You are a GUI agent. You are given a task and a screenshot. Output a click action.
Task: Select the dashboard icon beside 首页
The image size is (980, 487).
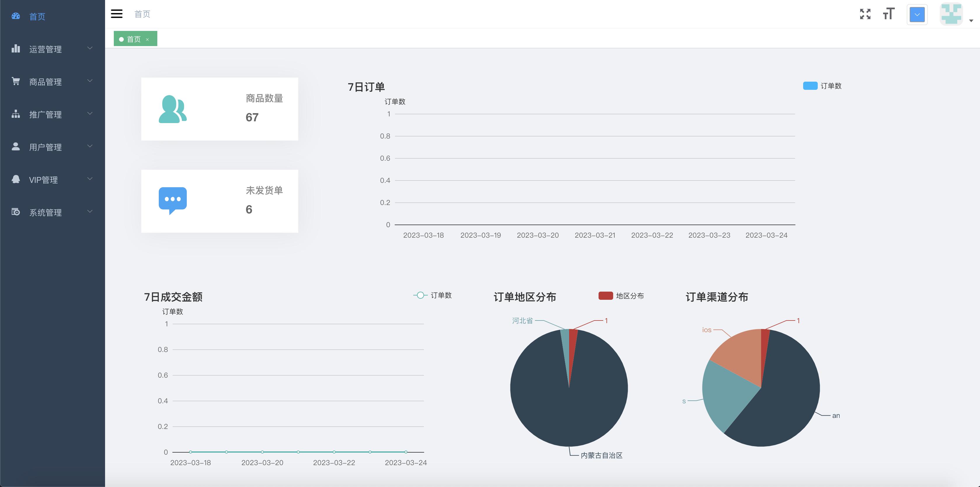[15, 16]
